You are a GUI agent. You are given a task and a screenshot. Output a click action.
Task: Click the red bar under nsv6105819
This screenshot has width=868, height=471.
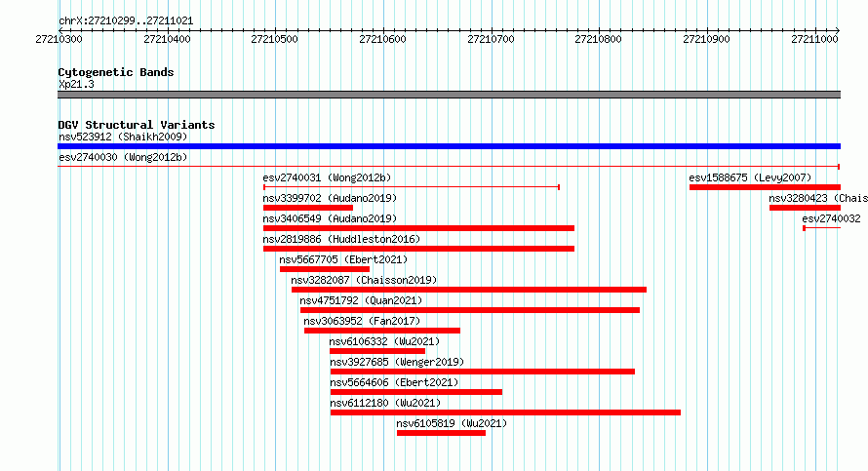(x=441, y=433)
